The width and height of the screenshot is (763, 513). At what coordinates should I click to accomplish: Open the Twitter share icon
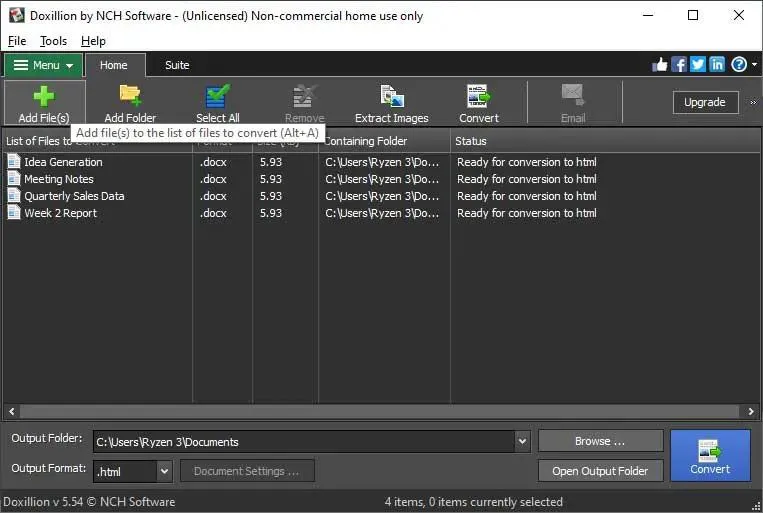[698, 65]
